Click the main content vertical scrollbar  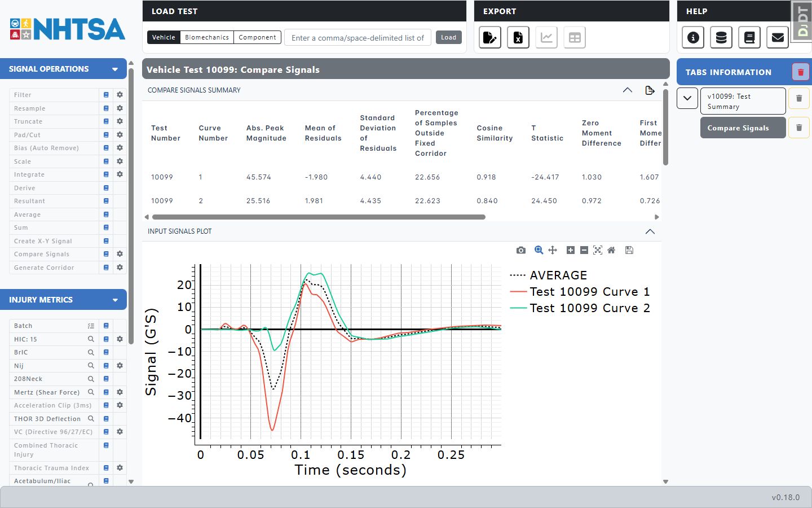click(x=665, y=127)
